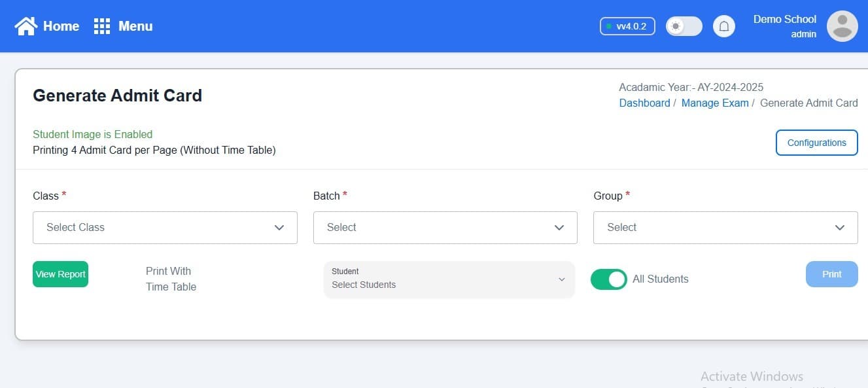Open the Menu label in navbar
This screenshot has width=868, height=388.
tap(135, 26)
